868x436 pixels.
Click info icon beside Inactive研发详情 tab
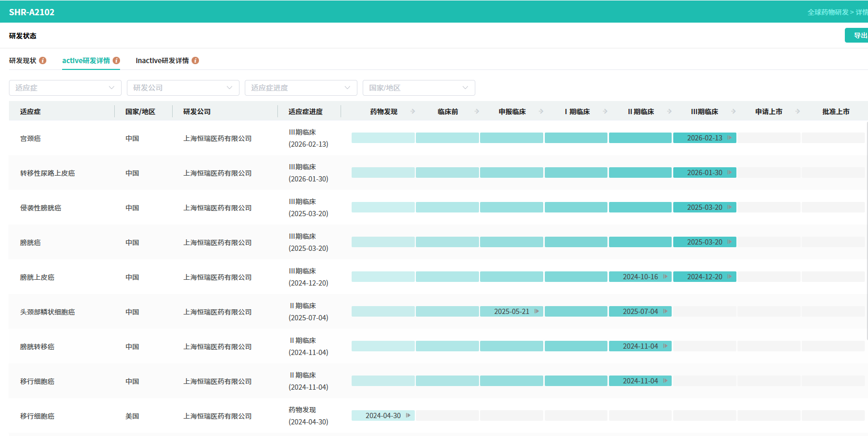click(x=195, y=60)
